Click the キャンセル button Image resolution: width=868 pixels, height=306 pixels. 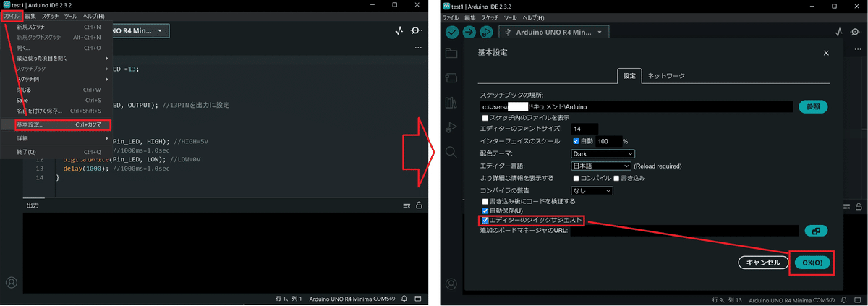click(x=762, y=263)
